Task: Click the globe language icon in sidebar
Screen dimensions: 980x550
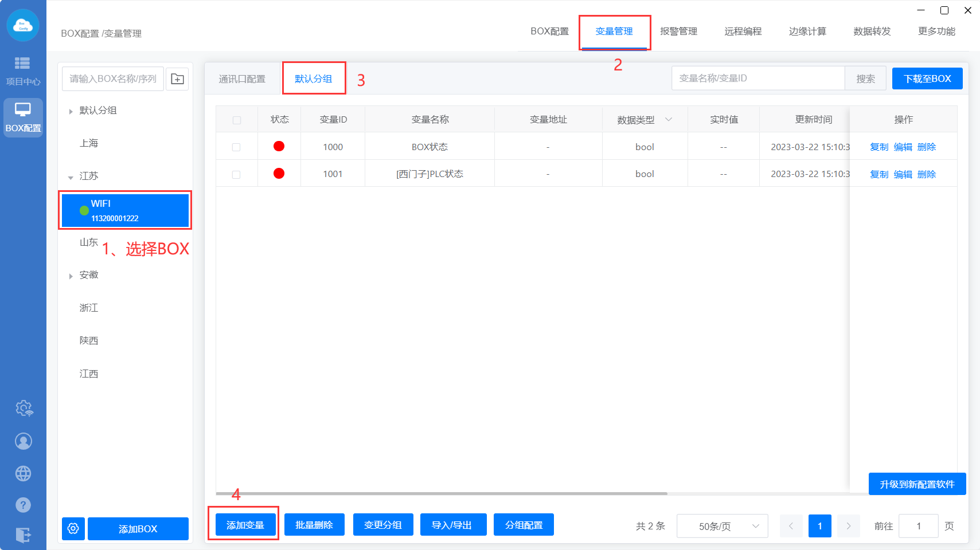Action: coord(23,473)
